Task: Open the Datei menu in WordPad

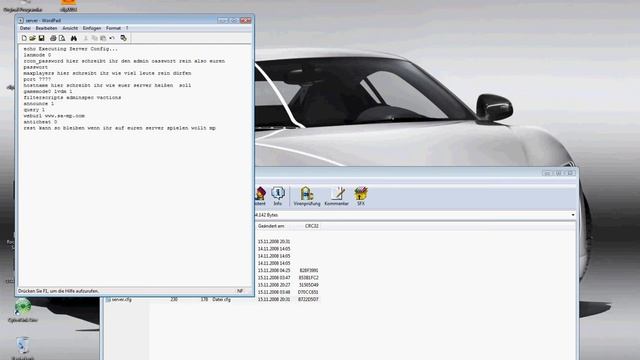Action: tap(25, 28)
